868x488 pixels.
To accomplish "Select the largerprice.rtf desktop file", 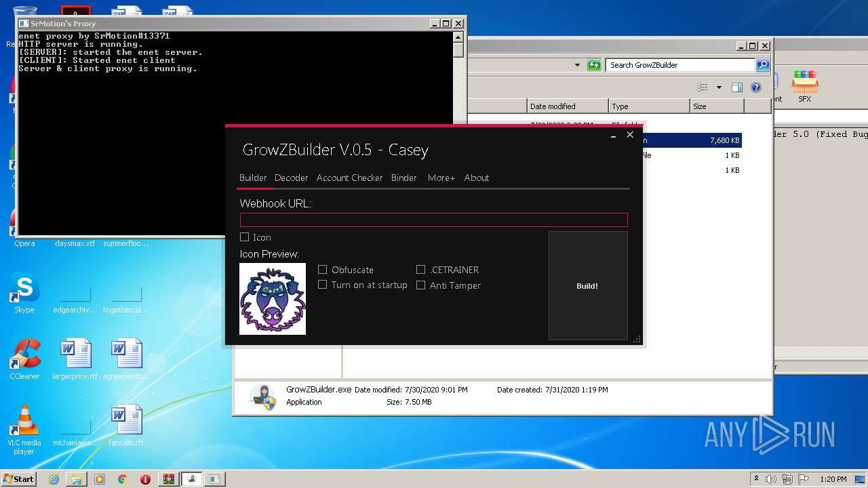I will [x=75, y=361].
